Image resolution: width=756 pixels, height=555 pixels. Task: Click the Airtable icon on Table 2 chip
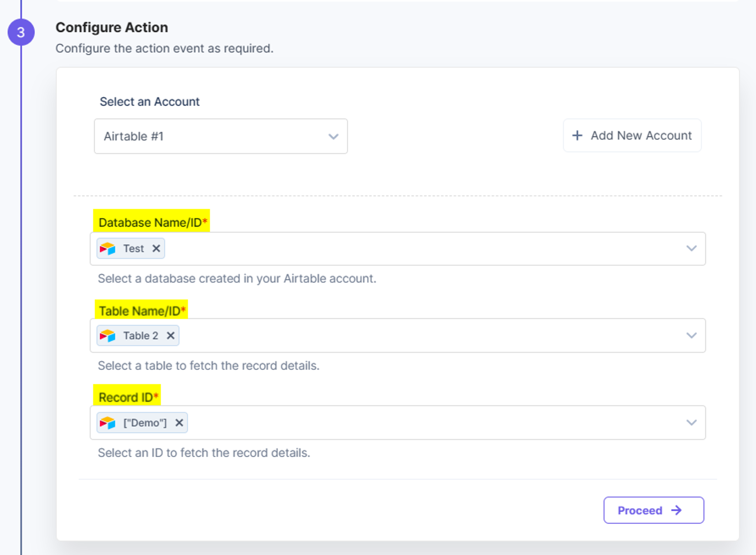pos(107,336)
